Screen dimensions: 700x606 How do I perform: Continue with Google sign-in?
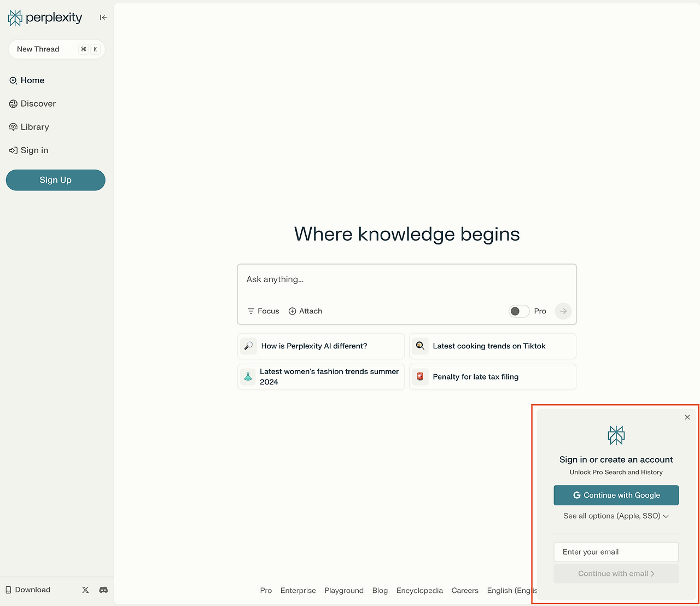pyautogui.click(x=616, y=496)
